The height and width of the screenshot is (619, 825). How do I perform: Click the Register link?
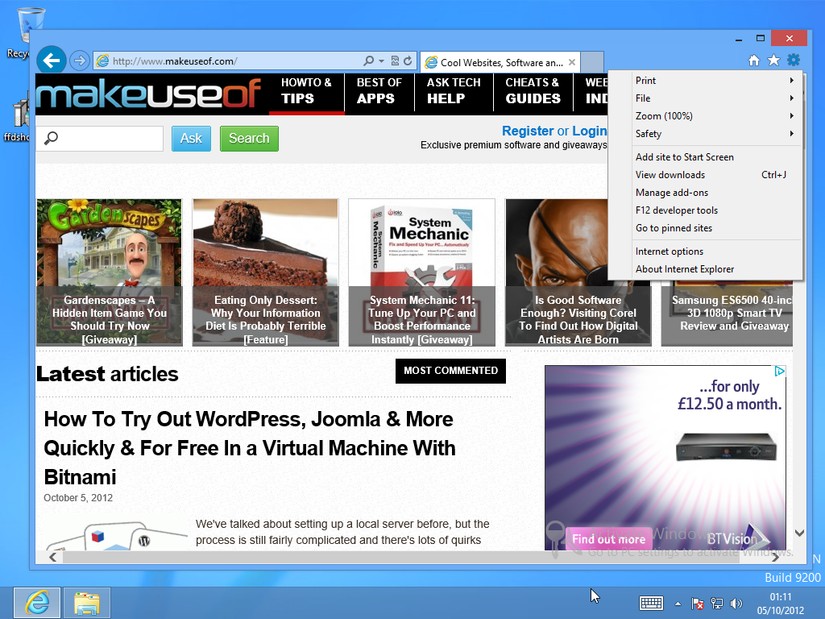(x=527, y=131)
